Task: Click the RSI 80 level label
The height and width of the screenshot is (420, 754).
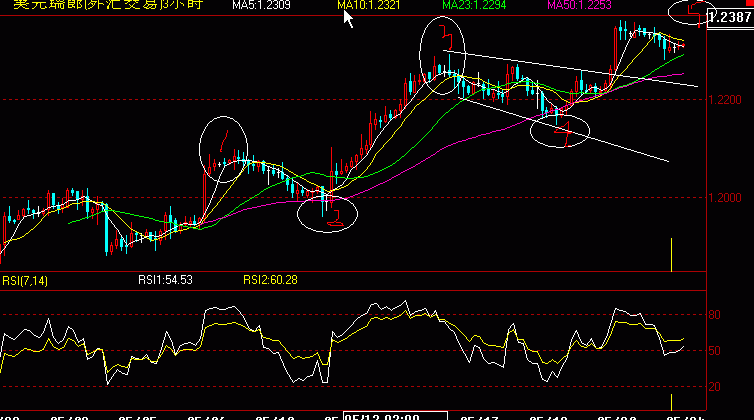Action: click(715, 315)
